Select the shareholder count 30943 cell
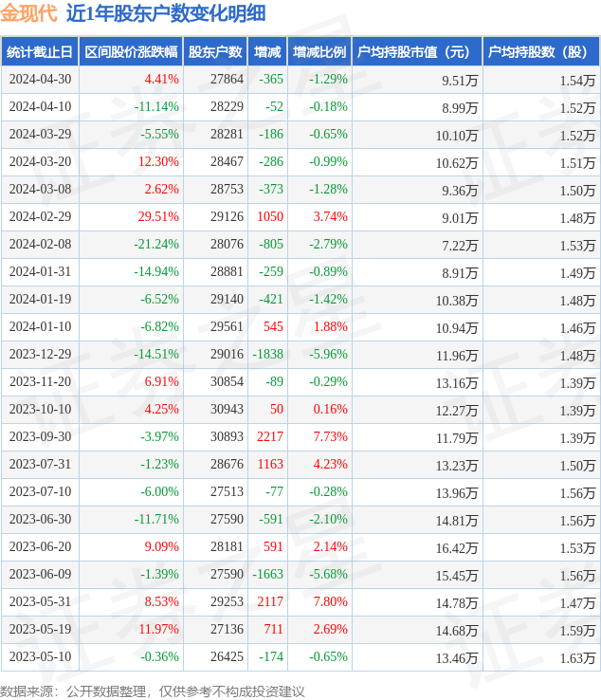 click(227, 410)
